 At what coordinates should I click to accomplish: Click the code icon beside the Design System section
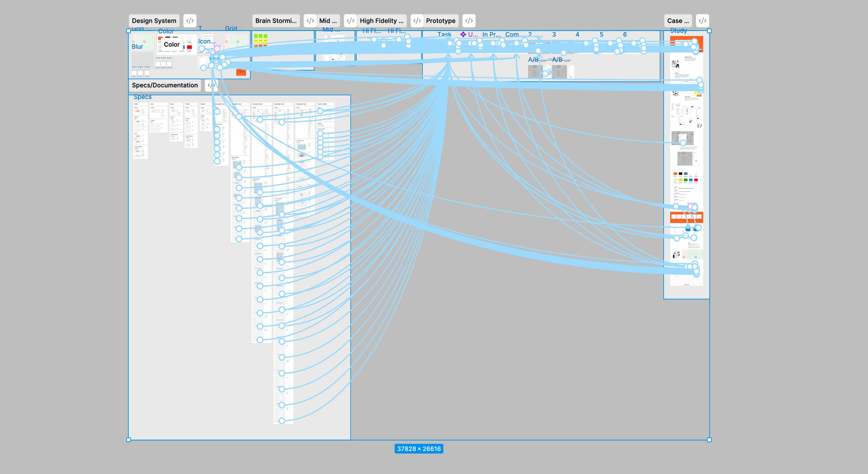(x=189, y=20)
